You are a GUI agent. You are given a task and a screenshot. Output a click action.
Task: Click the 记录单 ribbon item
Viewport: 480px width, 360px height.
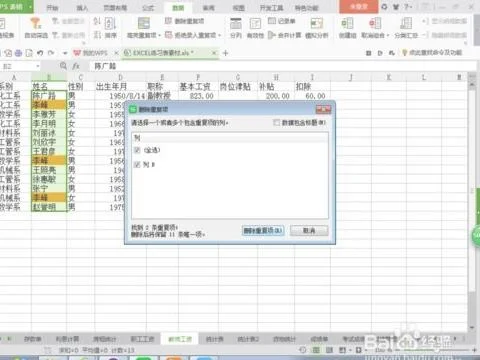click(x=282, y=21)
